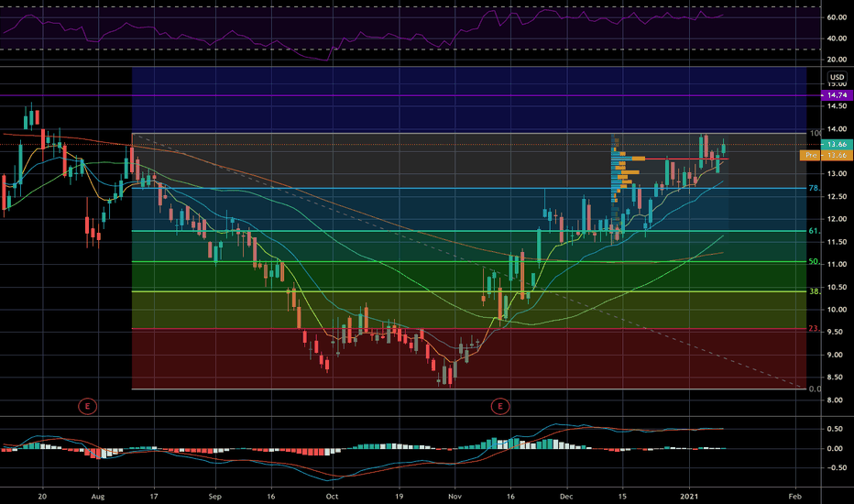Viewport: 854px width, 504px height.
Task: Select the orange Pre 13.66 pre-market label
Action: [827, 155]
